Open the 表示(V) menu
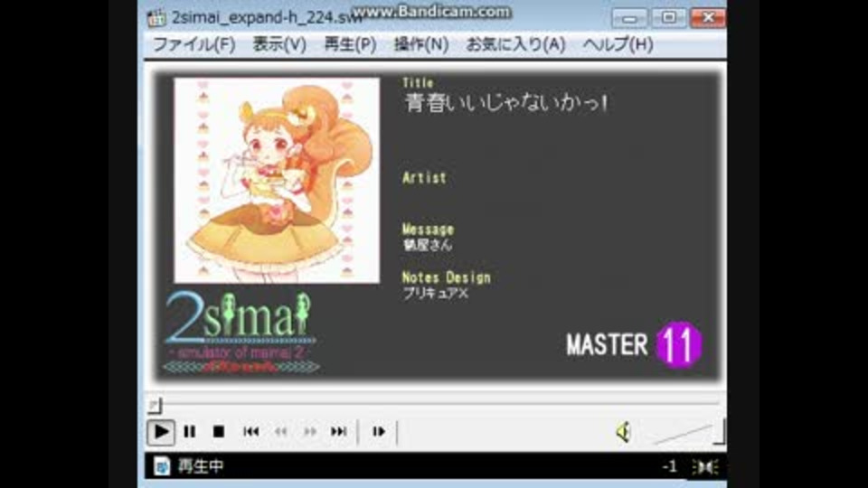The width and height of the screenshot is (868, 488). coord(279,44)
